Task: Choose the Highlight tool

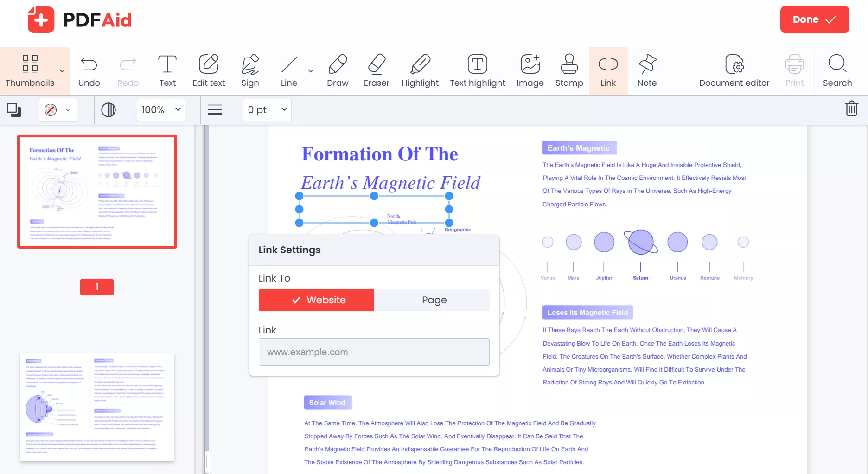Action: [x=420, y=70]
